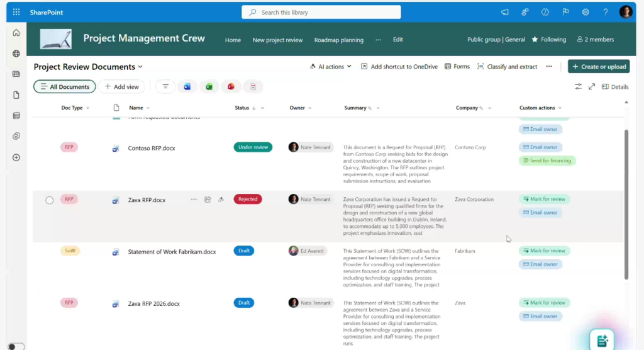Filter the library by Word documents
The height and width of the screenshot is (350, 644).
click(187, 87)
